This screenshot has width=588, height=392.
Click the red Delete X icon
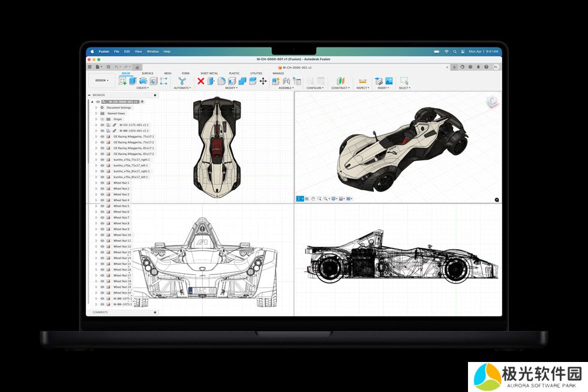click(x=201, y=81)
